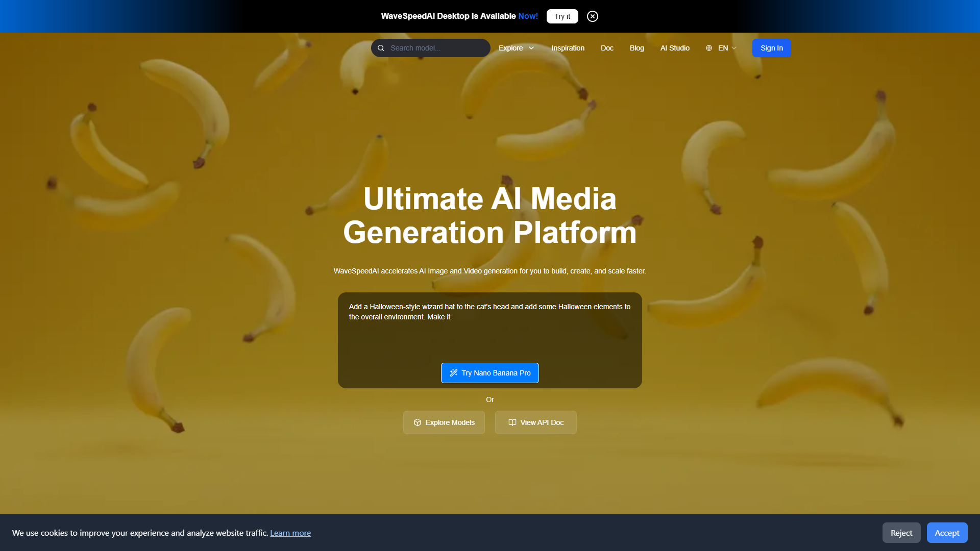This screenshot has height=551, width=980.
Task: Click the magic wand icon on Nano Banana button
Action: [x=453, y=373]
